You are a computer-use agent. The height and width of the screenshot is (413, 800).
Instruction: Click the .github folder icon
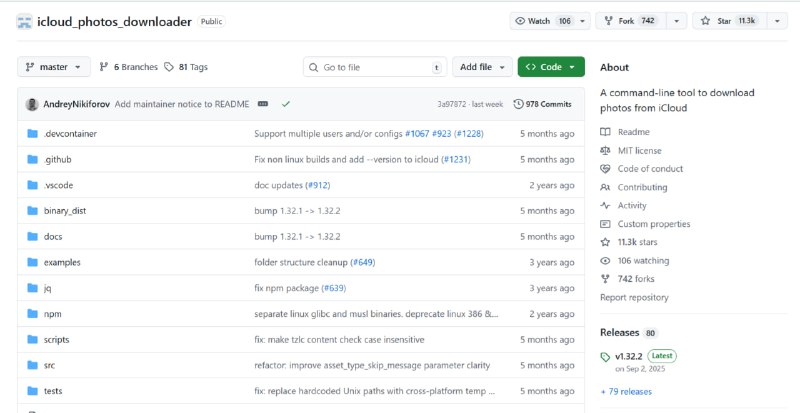[33, 159]
